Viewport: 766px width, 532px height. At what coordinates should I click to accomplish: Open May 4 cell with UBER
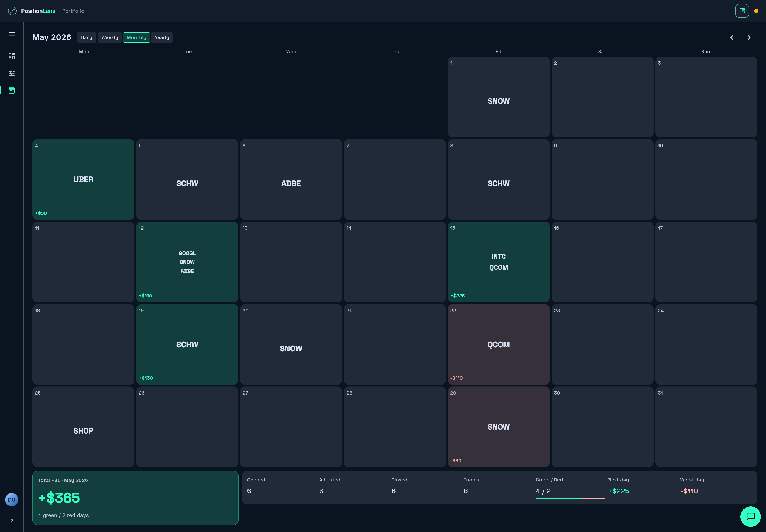tap(83, 179)
